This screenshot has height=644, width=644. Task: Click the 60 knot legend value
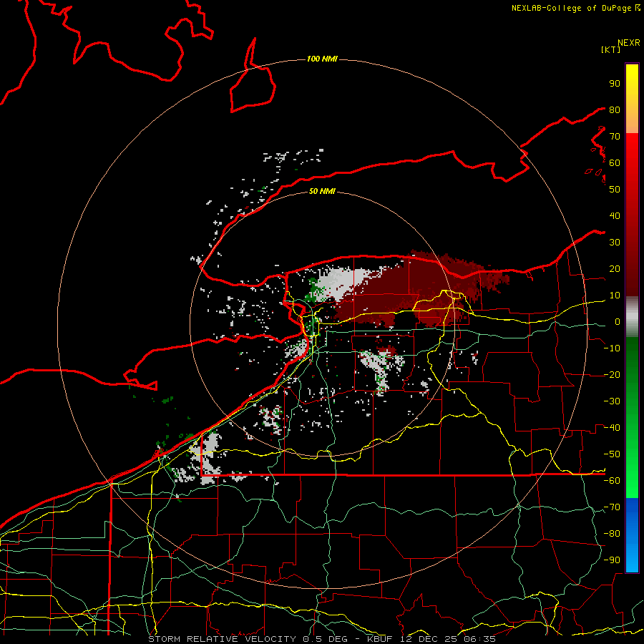(x=615, y=163)
